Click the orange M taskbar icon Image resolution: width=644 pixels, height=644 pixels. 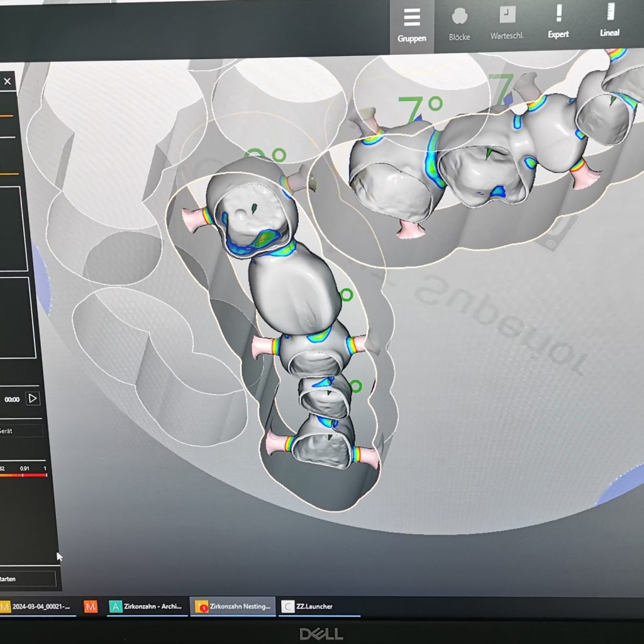[91, 606]
